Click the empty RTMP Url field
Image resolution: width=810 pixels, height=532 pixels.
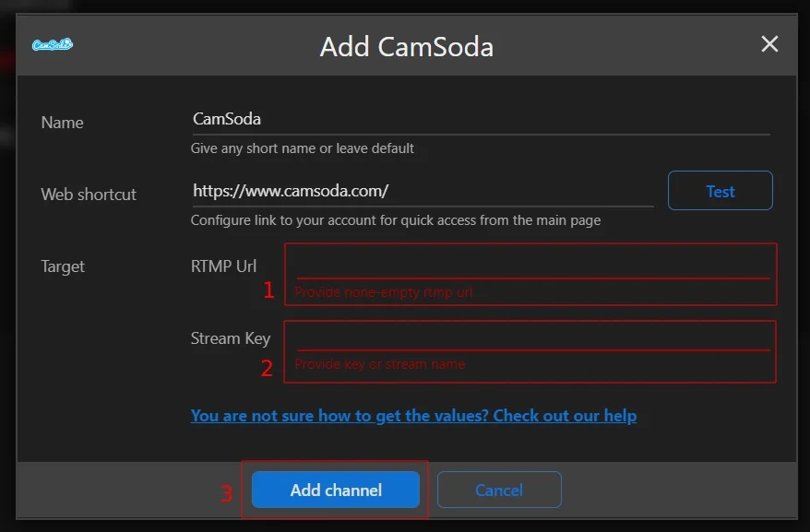pos(532,265)
